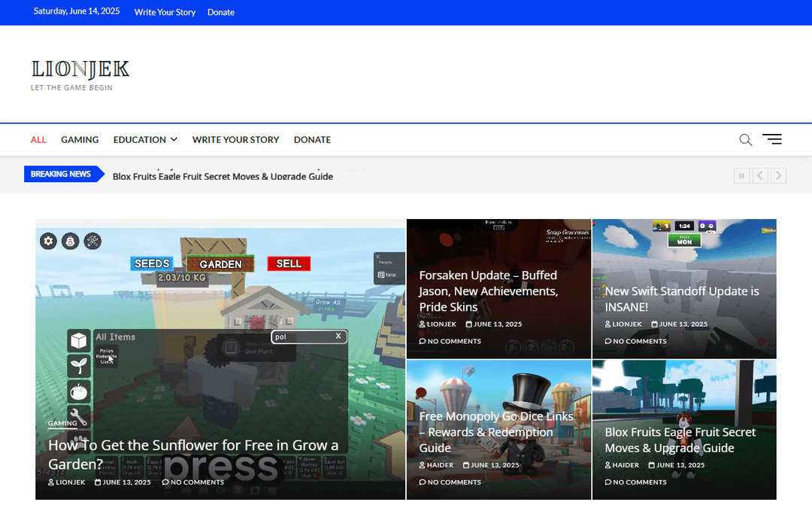Click June 13 date on Monopoly Go post
This screenshot has height=508, width=812.
491,465
